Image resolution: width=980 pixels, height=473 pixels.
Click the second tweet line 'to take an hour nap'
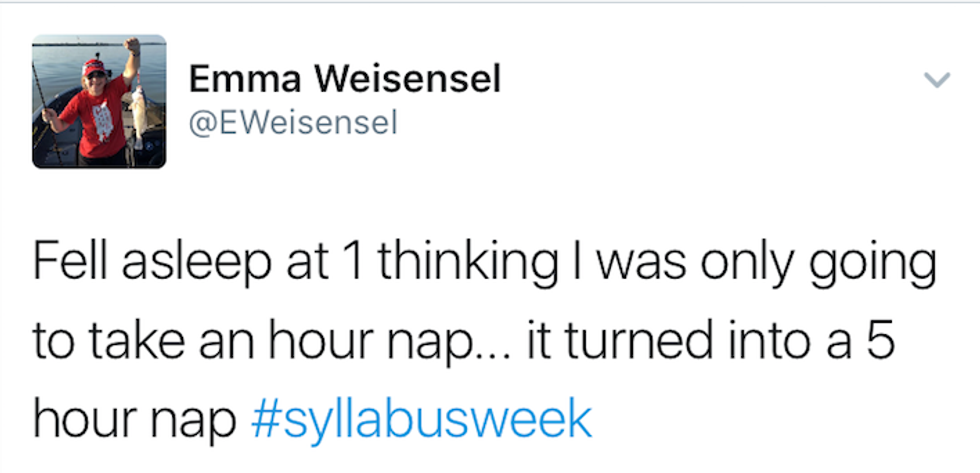(250, 342)
